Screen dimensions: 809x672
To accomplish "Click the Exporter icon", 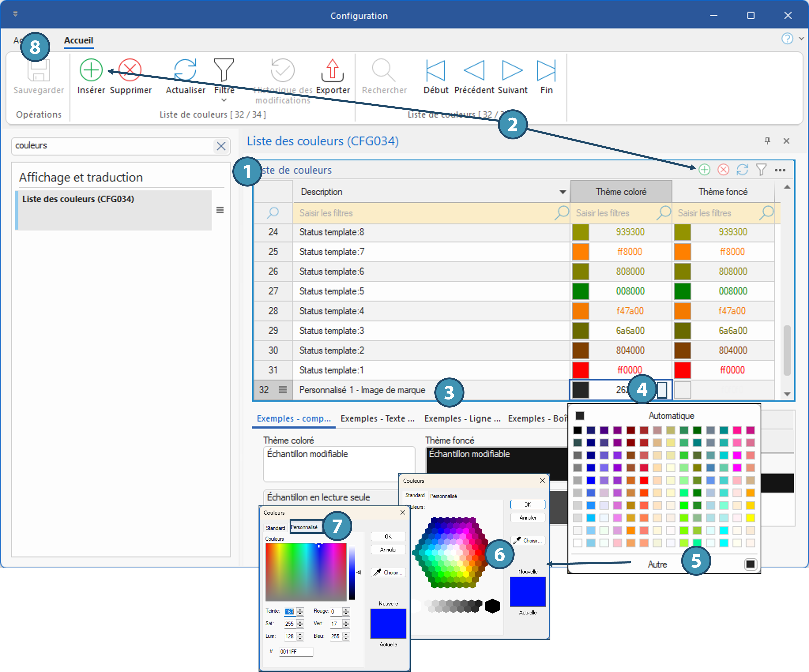I will (333, 70).
